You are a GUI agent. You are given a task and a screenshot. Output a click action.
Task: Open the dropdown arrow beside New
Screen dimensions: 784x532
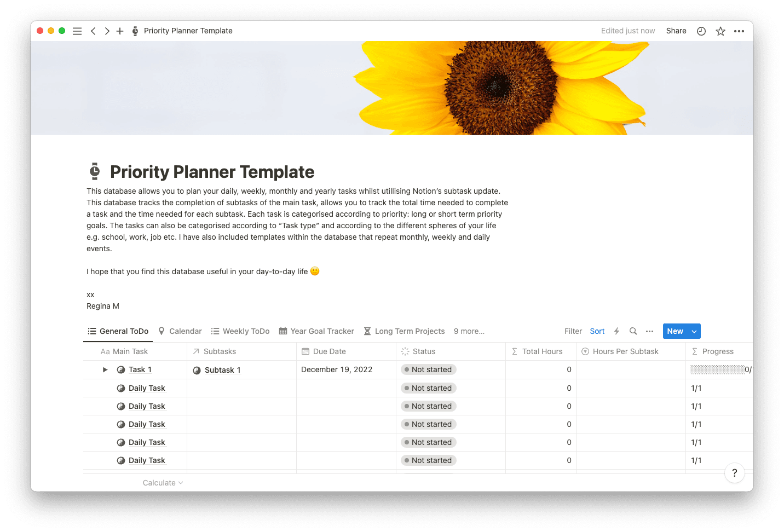(x=694, y=331)
